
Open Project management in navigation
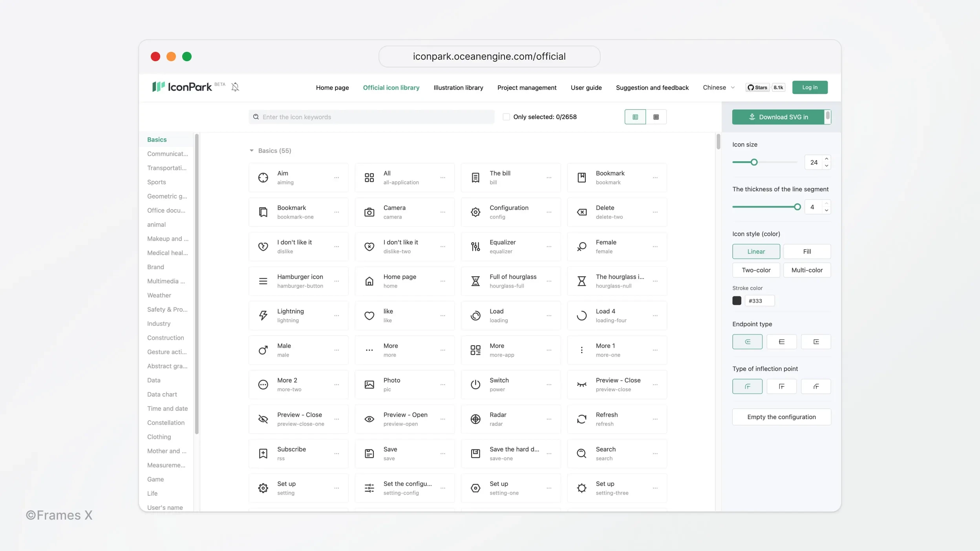coord(527,88)
